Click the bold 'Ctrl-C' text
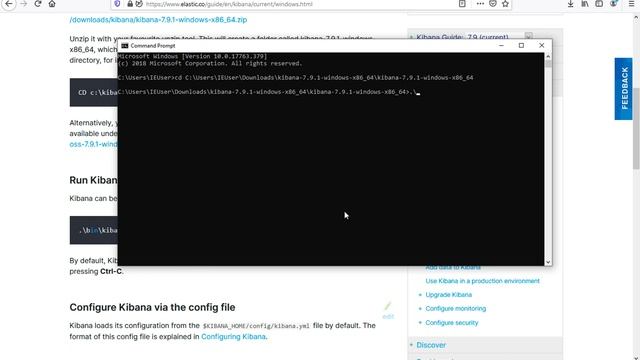The width and height of the screenshot is (640, 360). (111, 271)
